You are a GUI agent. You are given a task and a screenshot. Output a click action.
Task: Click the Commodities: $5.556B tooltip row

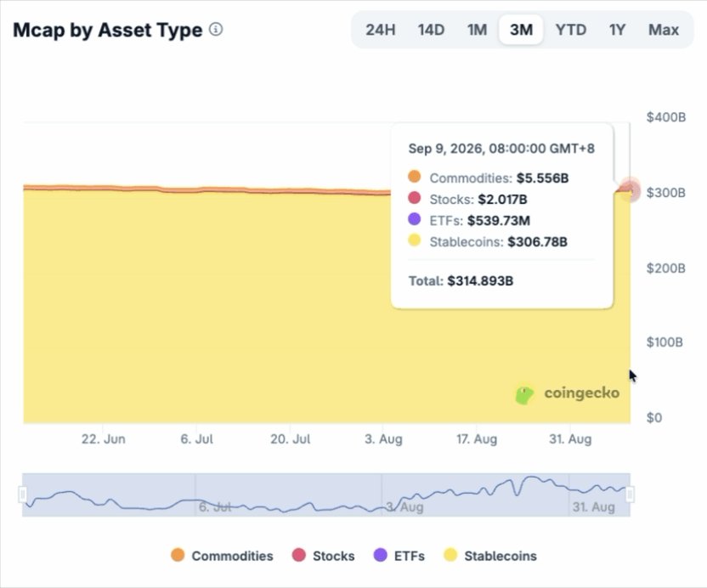point(489,178)
